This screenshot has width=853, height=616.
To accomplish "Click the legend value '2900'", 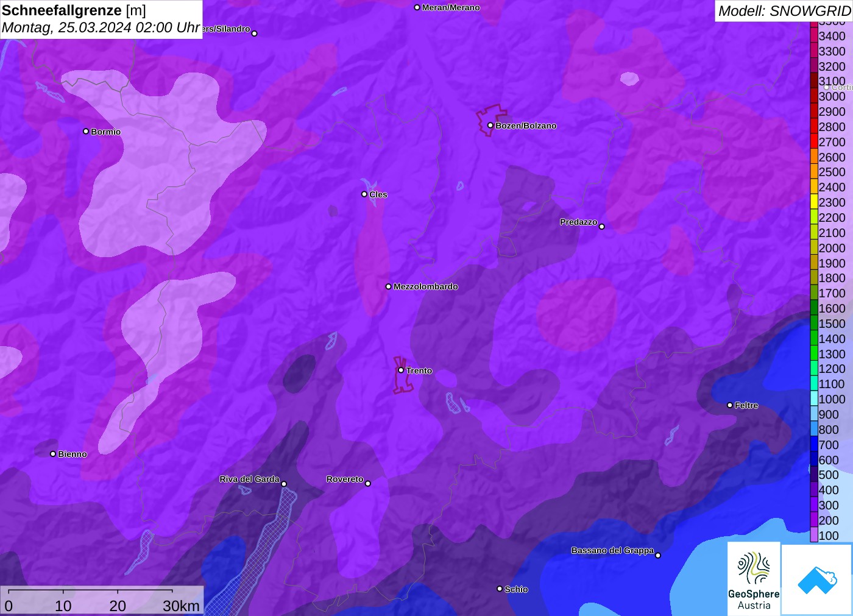I will pos(832,112).
